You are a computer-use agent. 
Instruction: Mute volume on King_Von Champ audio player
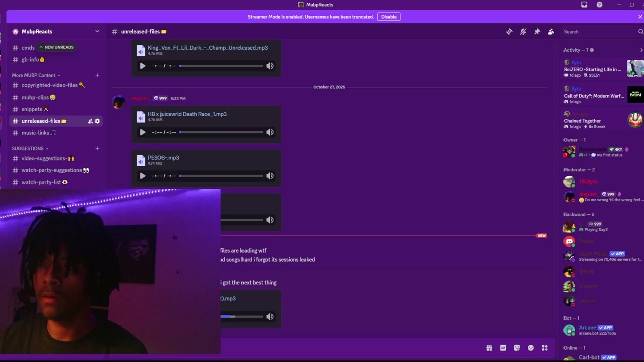270,66
